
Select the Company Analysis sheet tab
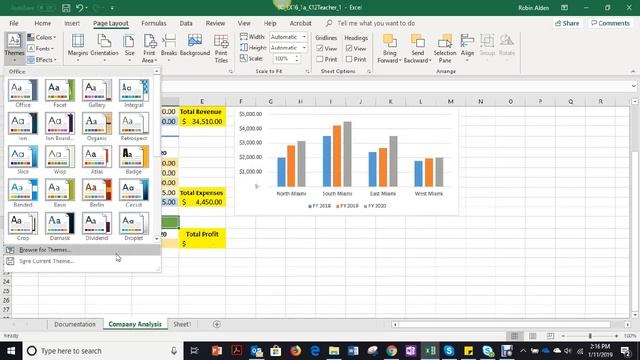pos(135,324)
